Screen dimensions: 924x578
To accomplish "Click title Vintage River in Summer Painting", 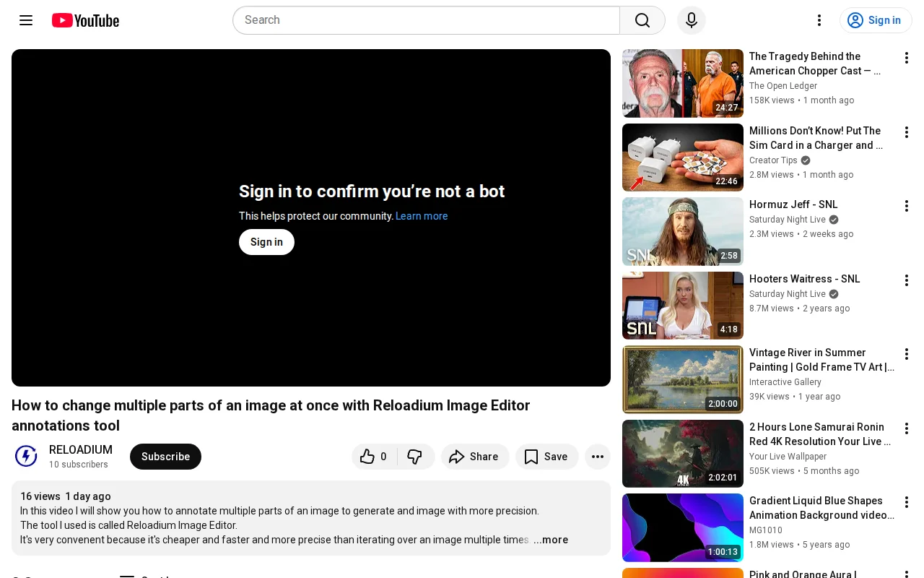I will tap(821, 360).
